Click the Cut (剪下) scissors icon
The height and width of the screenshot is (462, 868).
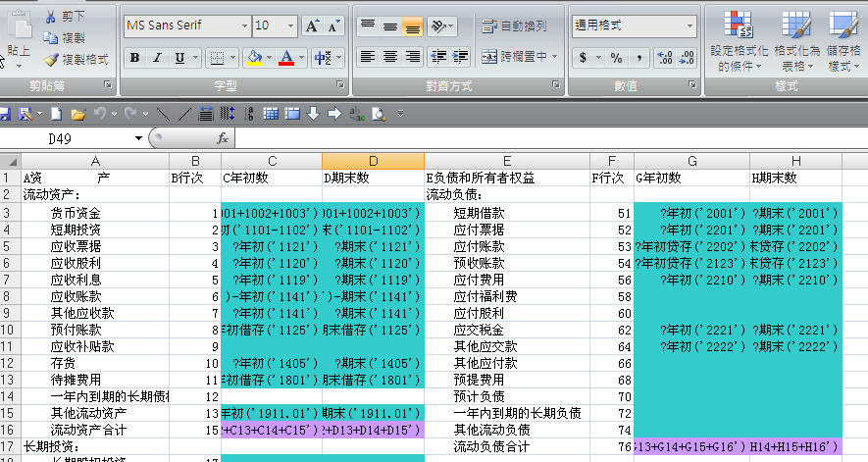coord(50,17)
